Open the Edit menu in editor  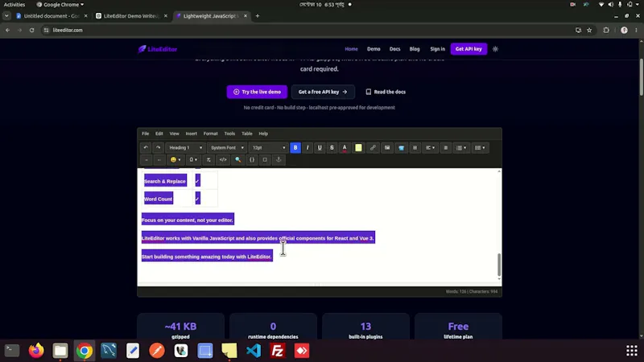click(159, 134)
